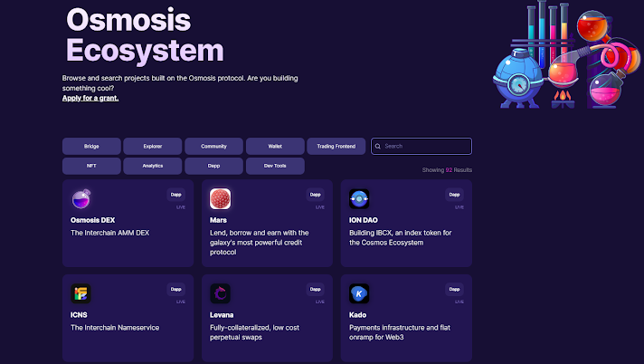Click the ICNS colorful logo icon

(x=80, y=293)
